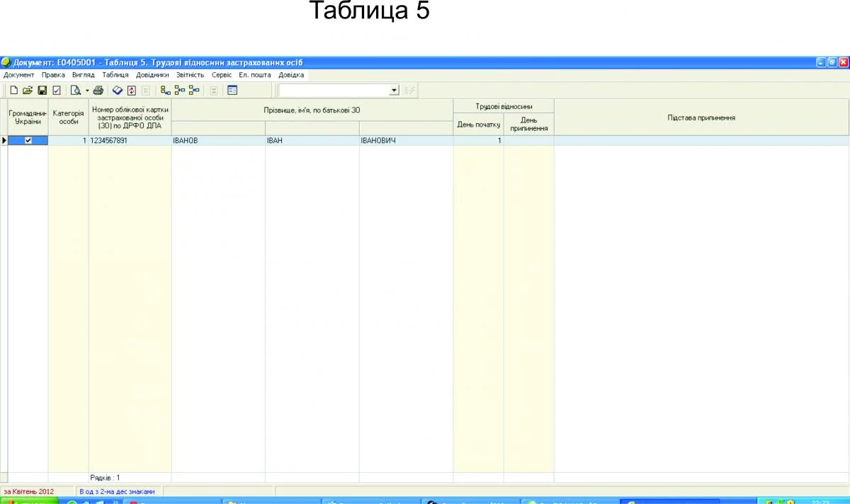The image size is (850, 504).
Task: Click Трудові відносини group header
Action: (x=504, y=106)
